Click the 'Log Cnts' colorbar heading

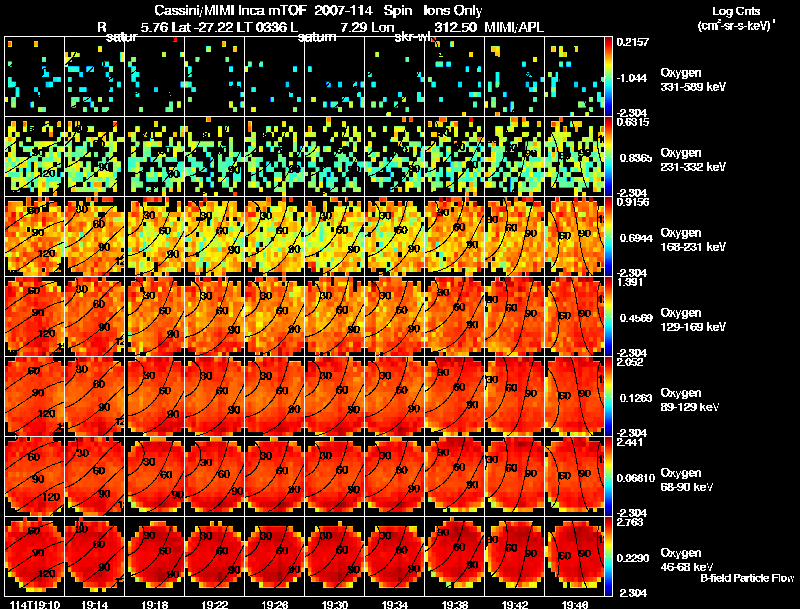pos(736,11)
